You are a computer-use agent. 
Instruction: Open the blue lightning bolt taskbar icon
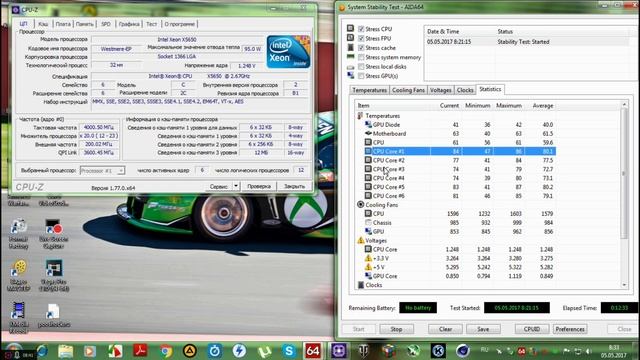239,351
